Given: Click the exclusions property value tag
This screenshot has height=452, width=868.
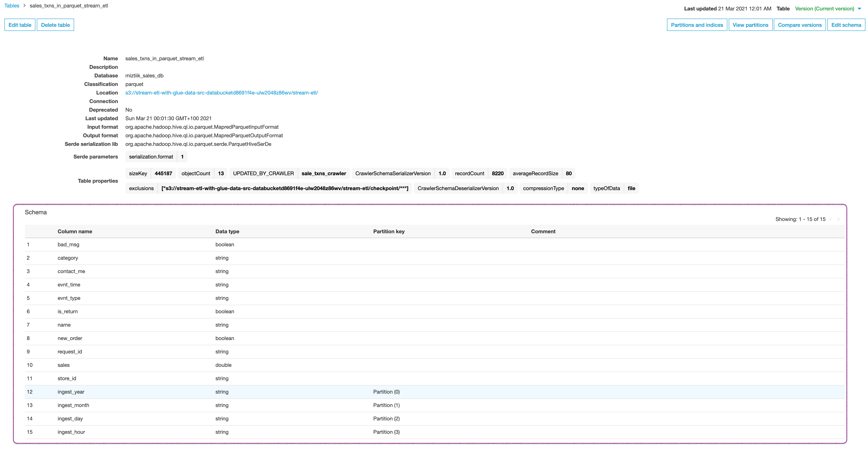Looking at the screenshot, I should point(284,188).
